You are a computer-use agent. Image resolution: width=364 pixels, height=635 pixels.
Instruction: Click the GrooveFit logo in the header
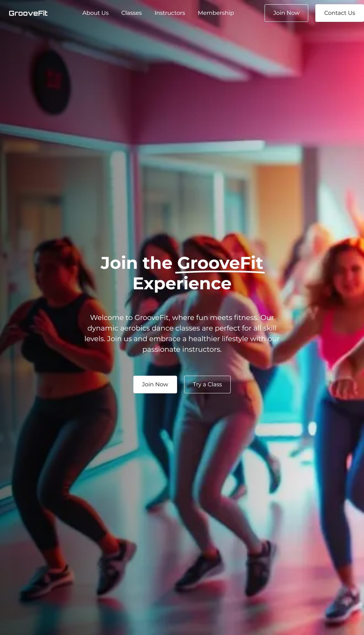[x=28, y=13]
